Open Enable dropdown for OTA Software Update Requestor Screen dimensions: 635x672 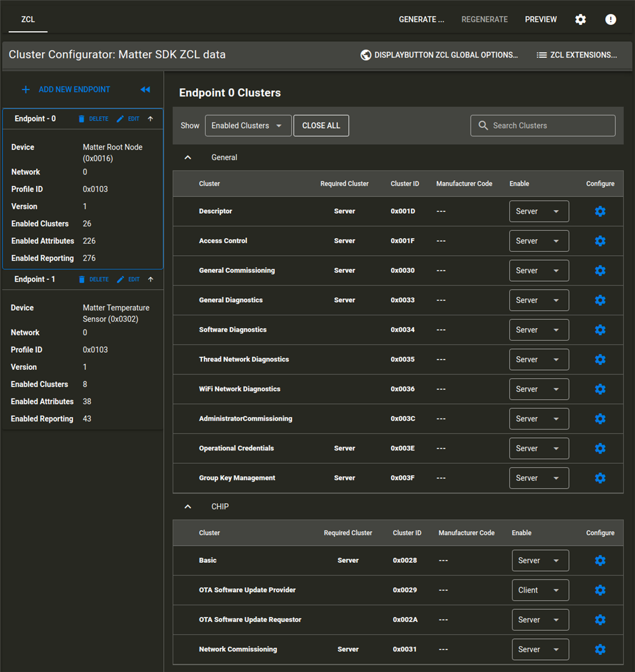[x=540, y=620]
